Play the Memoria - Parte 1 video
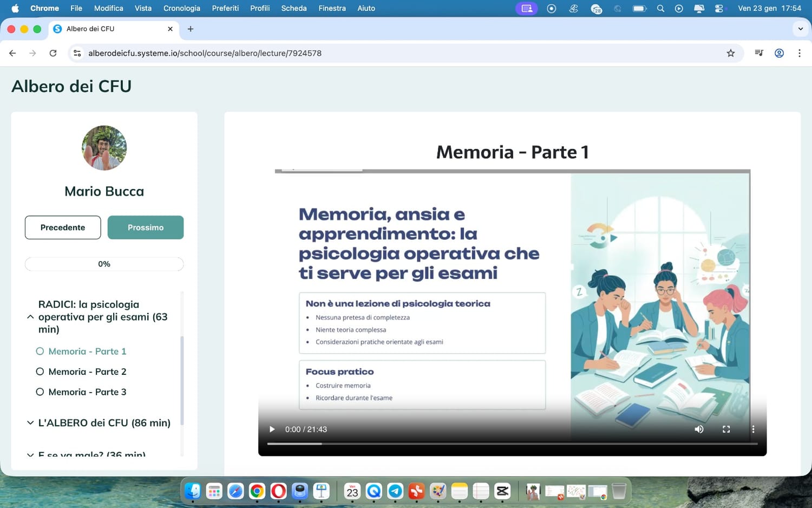 [272, 429]
